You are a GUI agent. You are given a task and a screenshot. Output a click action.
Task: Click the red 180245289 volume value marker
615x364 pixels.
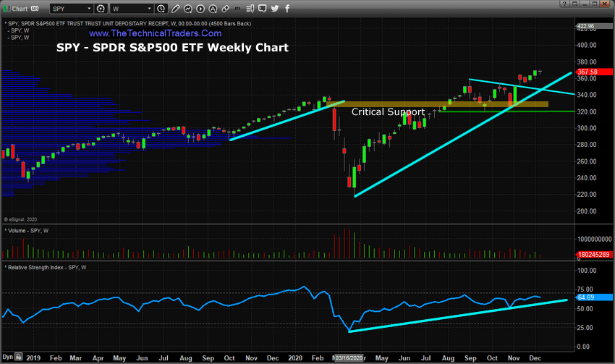[594, 255]
